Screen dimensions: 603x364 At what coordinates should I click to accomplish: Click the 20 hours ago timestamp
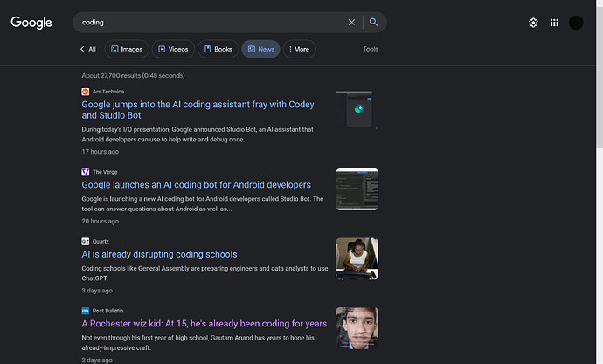[100, 221]
